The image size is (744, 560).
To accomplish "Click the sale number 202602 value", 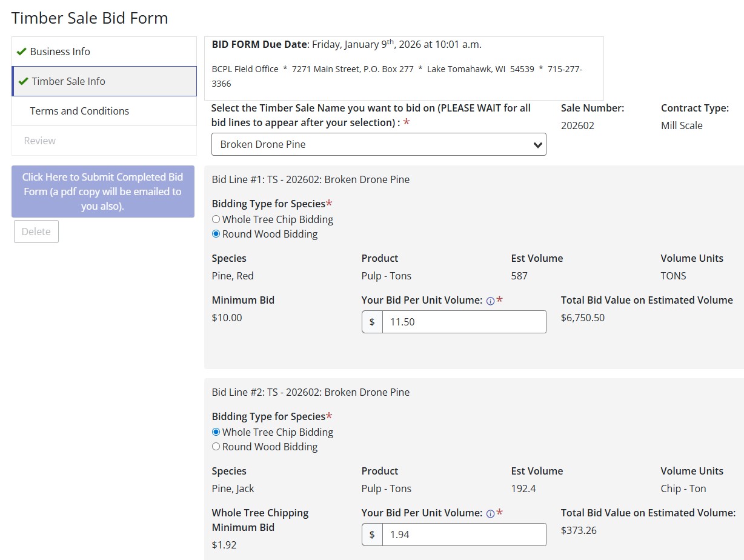I will point(577,125).
